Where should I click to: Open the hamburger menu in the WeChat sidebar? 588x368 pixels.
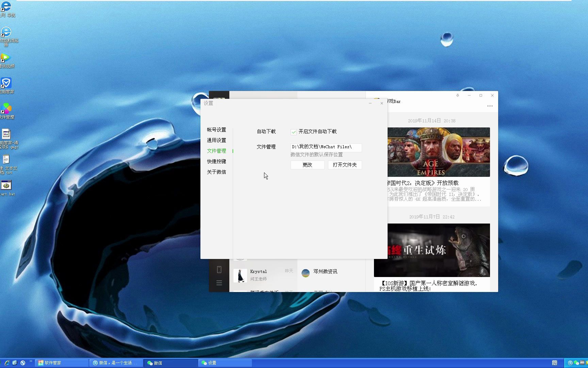[x=219, y=283]
